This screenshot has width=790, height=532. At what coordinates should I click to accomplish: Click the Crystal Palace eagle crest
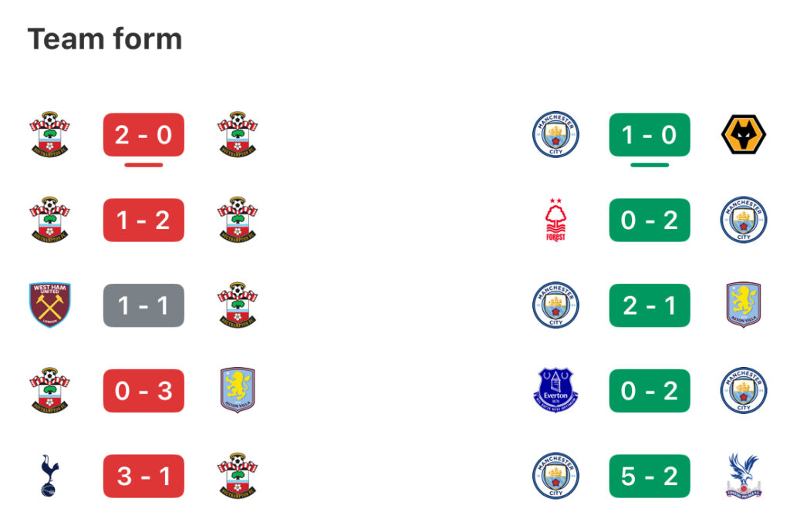point(744,476)
